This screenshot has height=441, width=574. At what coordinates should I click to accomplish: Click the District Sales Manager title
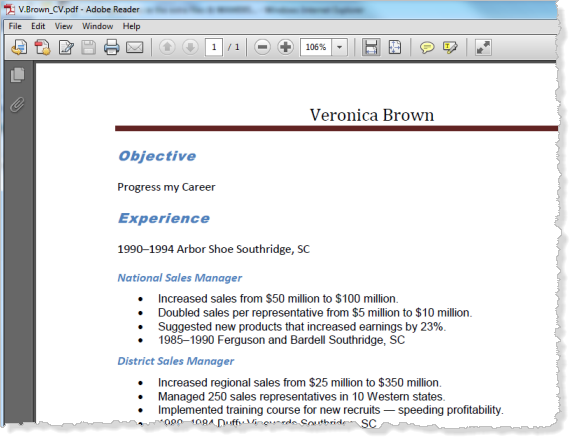[x=175, y=361]
